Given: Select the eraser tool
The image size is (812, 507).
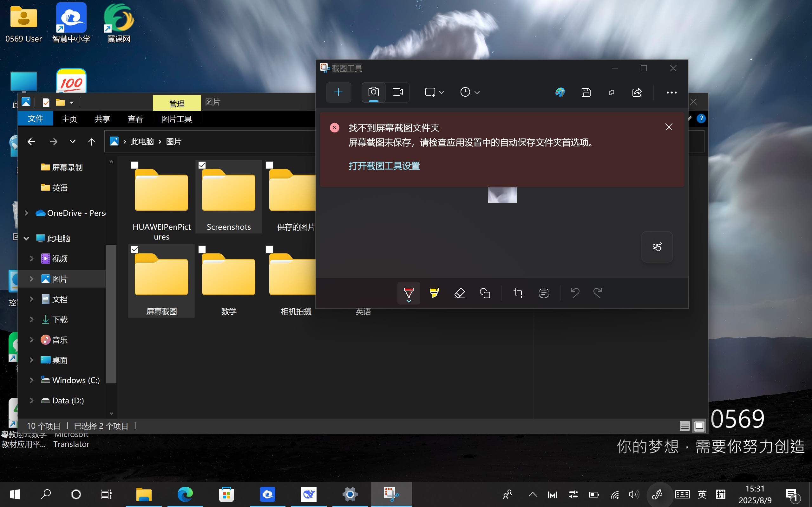Looking at the screenshot, I should point(459,292).
